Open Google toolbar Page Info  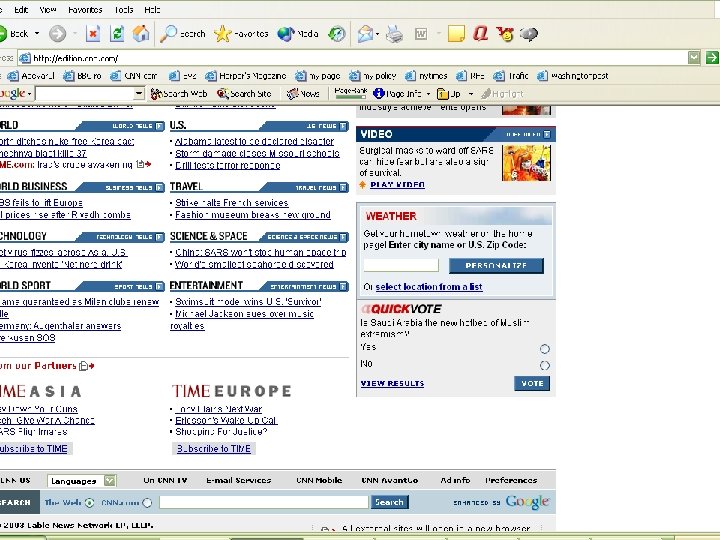point(398,94)
